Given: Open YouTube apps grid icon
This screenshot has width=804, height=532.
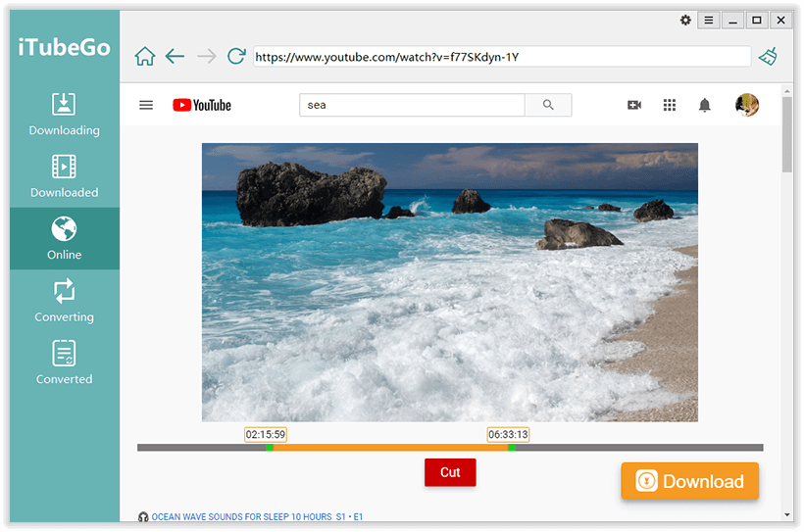Looking at the screenshot, I should pos(670,105).
